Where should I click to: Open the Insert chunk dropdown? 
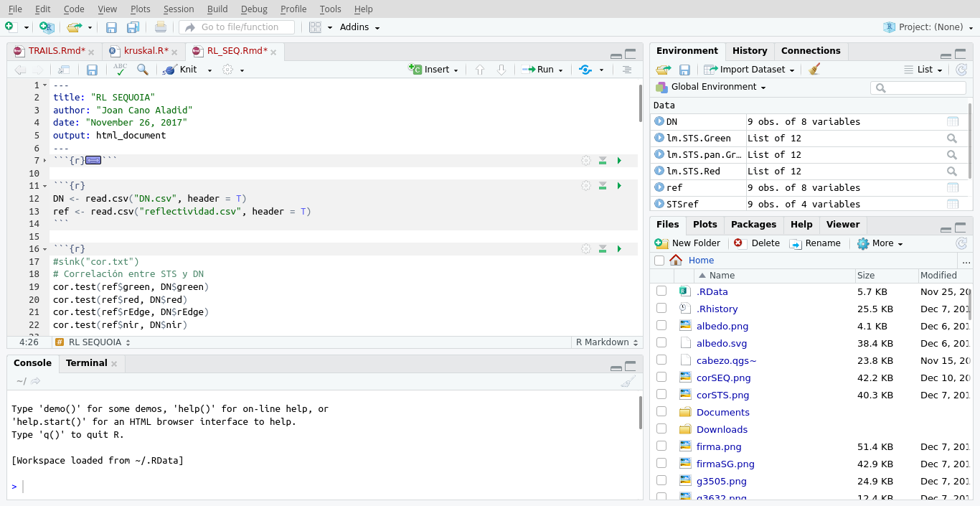coord(434,70)
